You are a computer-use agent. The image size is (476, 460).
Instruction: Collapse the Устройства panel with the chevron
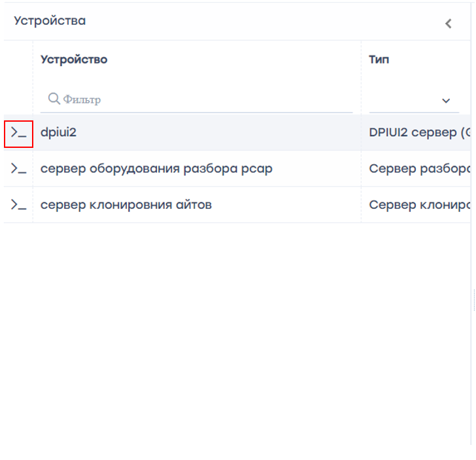click(x=449, y=24)
